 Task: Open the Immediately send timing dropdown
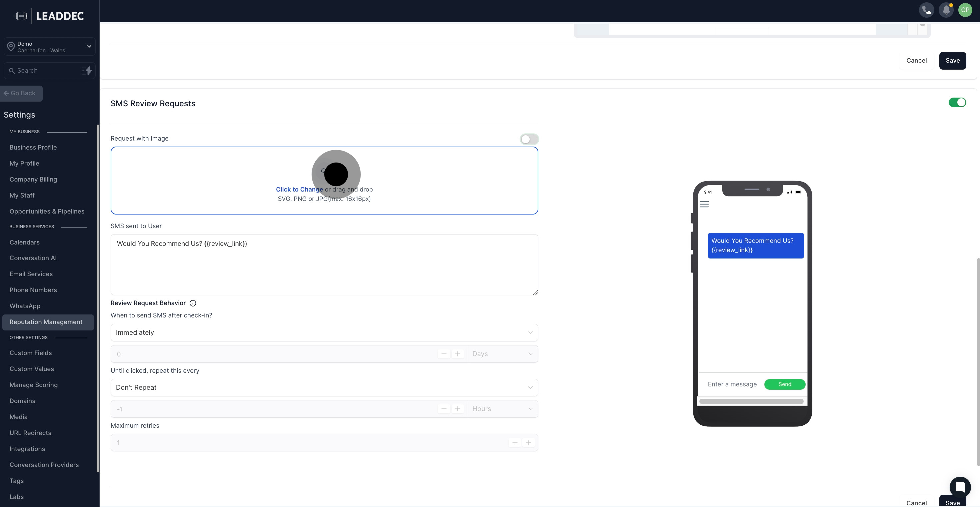click(x=324, y=332)
